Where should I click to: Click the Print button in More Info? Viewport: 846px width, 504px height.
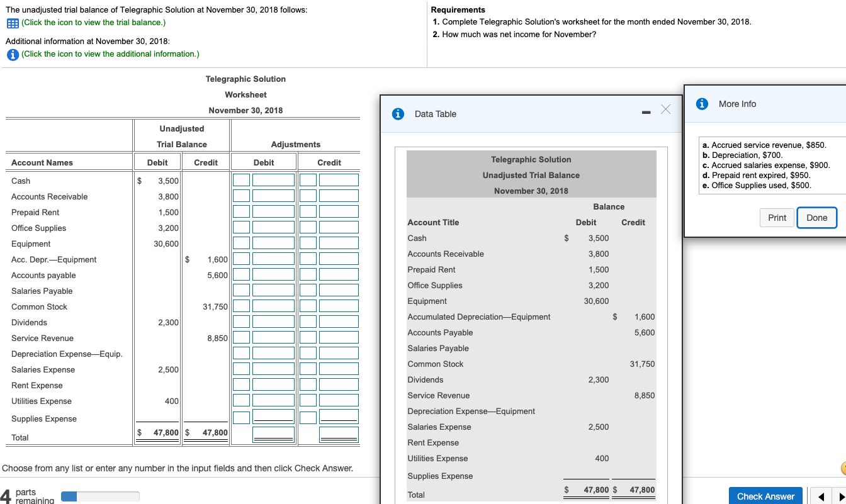(x=777, y=218)
